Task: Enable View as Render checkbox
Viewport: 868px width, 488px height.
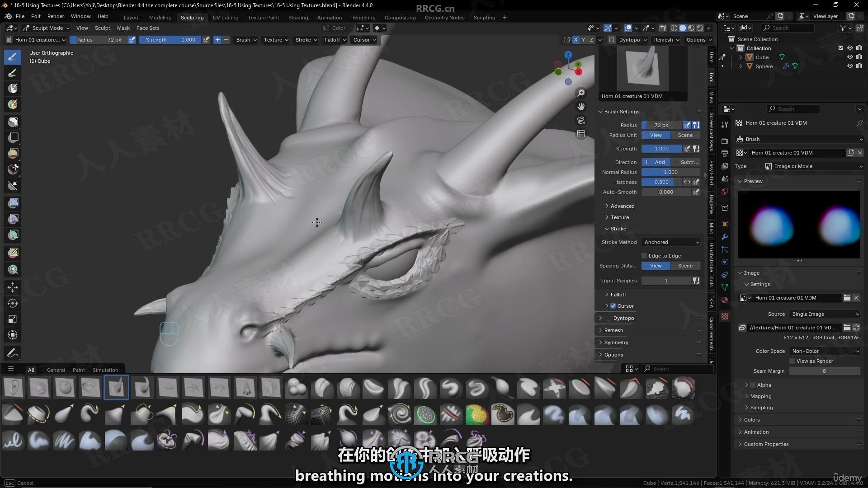Action: tap(792, 361)
